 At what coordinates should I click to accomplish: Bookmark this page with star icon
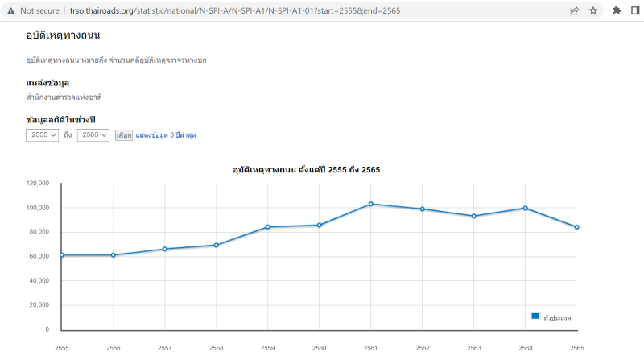(x=593, y=11)
